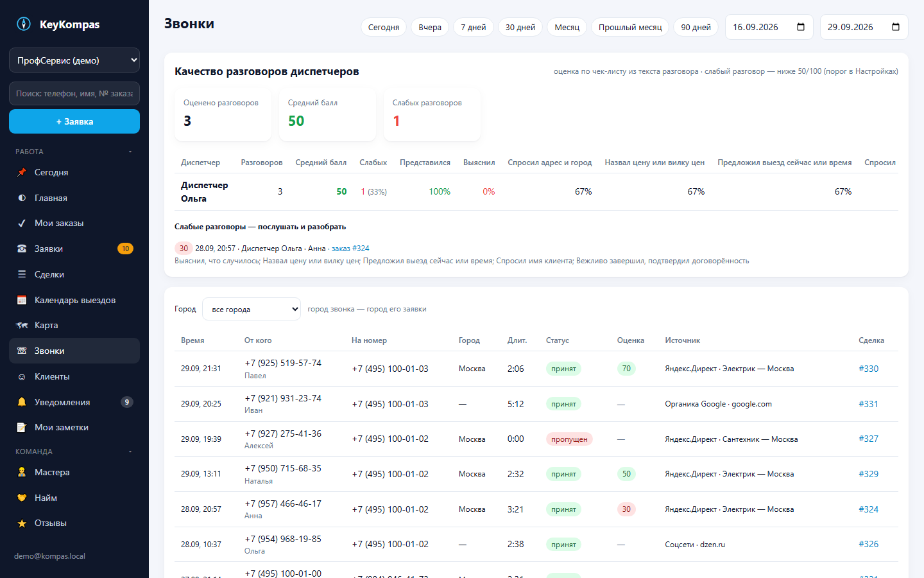Open the заказ #324 link in weak calls
The width and height of the screenshot is (924, 578).
350,249
